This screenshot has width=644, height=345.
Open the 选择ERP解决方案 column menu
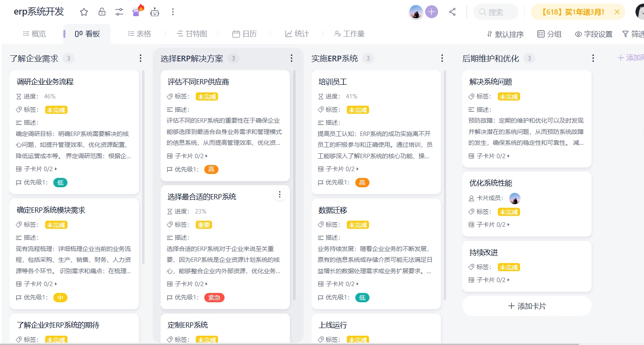pos(292,59)
